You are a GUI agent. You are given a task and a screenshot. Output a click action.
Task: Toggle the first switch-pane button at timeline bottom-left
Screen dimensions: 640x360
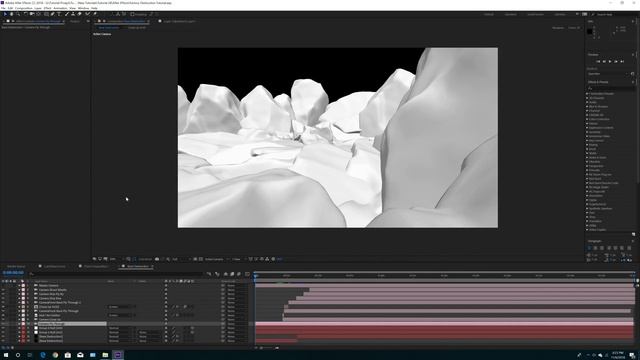click(3, 348)
